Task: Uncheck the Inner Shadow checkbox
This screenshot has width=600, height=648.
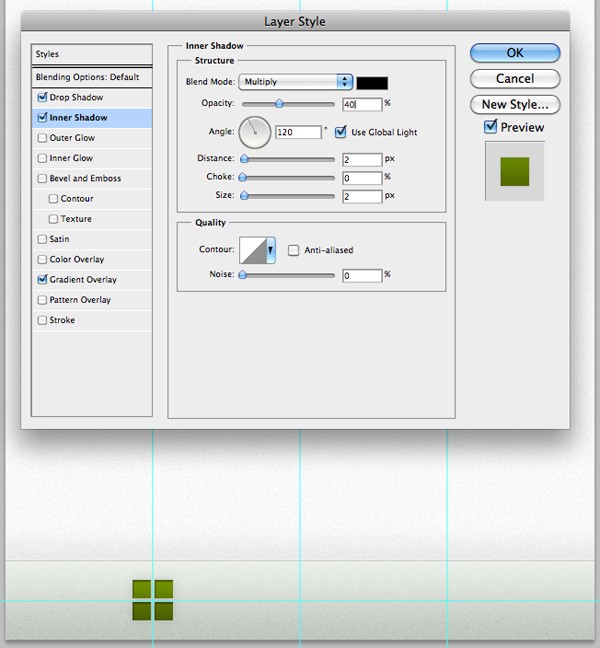Action: [42, 117]
